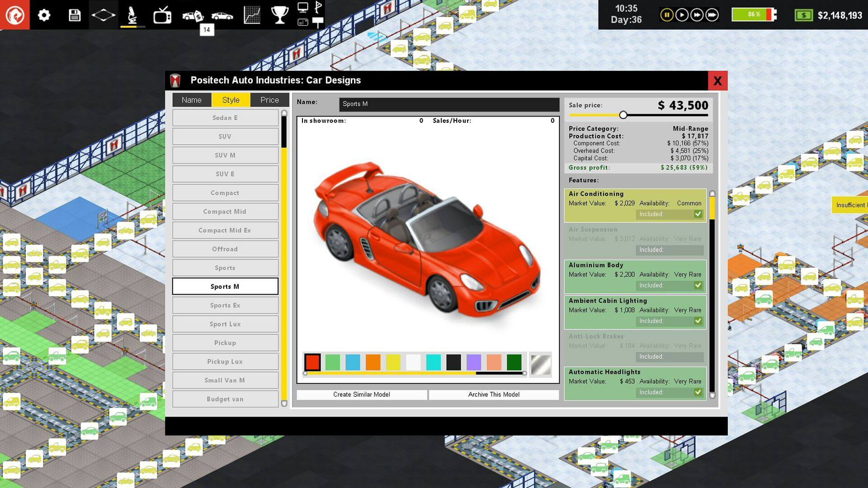Uncheck Air Conditioning included checkbox
Viewport: 868px width, 488px height.
click(698, 214)
